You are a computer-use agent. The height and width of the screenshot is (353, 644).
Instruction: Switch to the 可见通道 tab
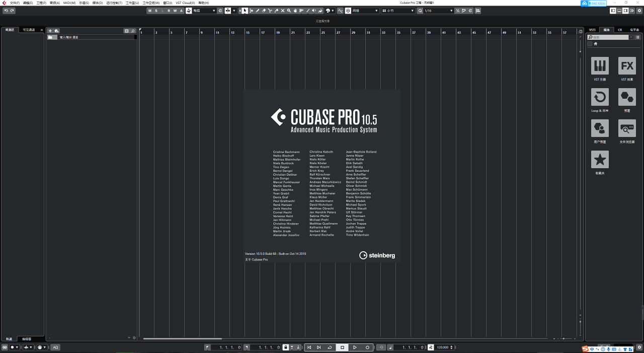(29, 30)
